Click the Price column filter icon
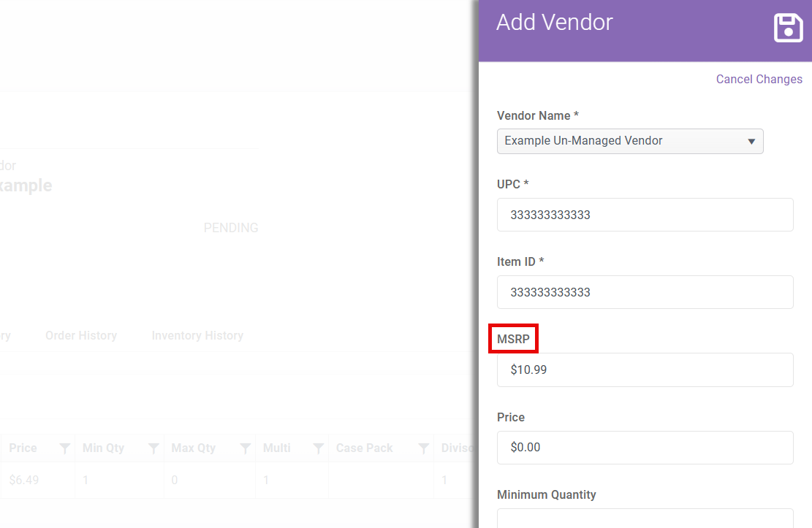Image resolution: width=812 pixels, height=528 pixels. point(65,448)
